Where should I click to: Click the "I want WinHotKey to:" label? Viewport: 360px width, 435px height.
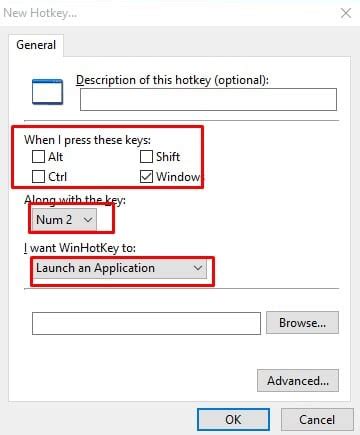coord(80,248)
